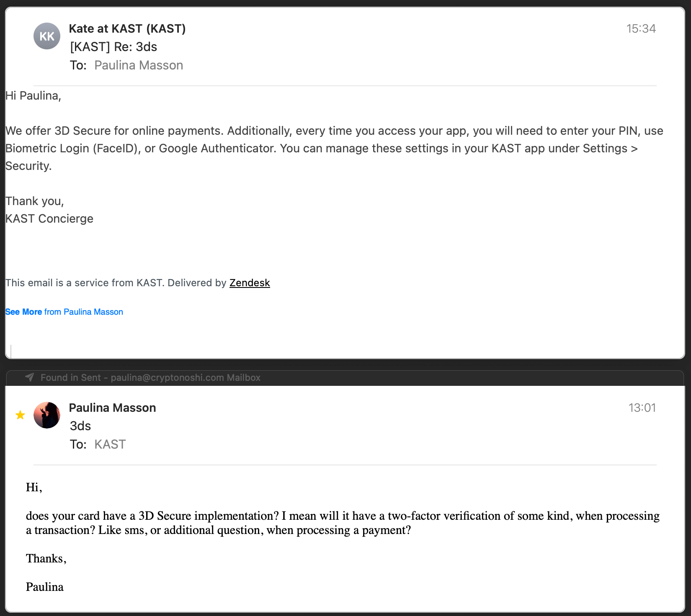Click the KAST Concierge signature text
The width and height of the screenshot is (691, 616).
(x=49, y=218)
